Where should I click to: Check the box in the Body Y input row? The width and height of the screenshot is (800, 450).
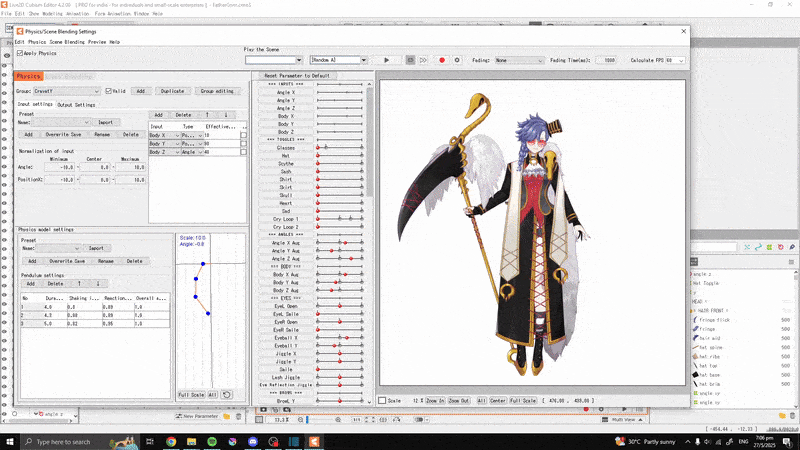pos(243,143)
